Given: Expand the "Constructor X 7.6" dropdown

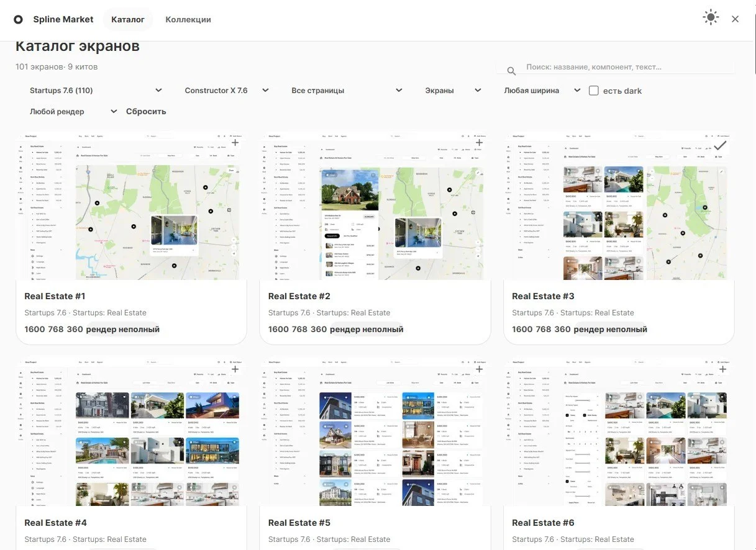Looking at the screenshot, I should tap(227, 91).
